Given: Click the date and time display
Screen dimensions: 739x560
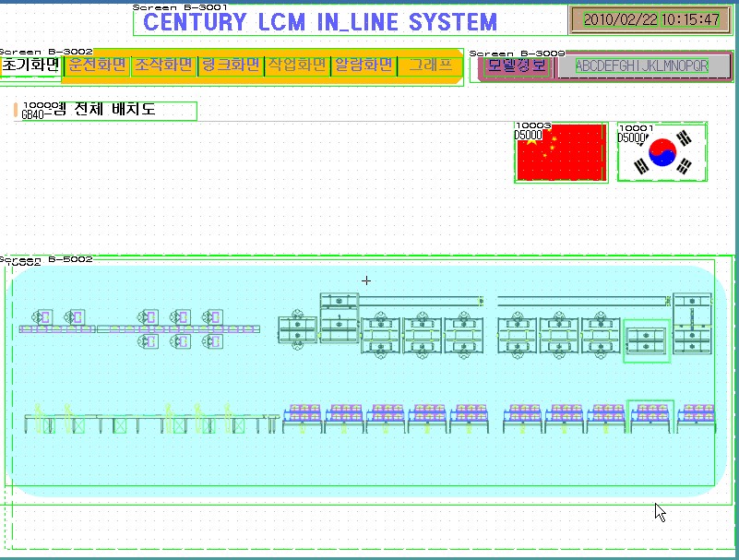Looking at the screenshot, I should 650,19.
